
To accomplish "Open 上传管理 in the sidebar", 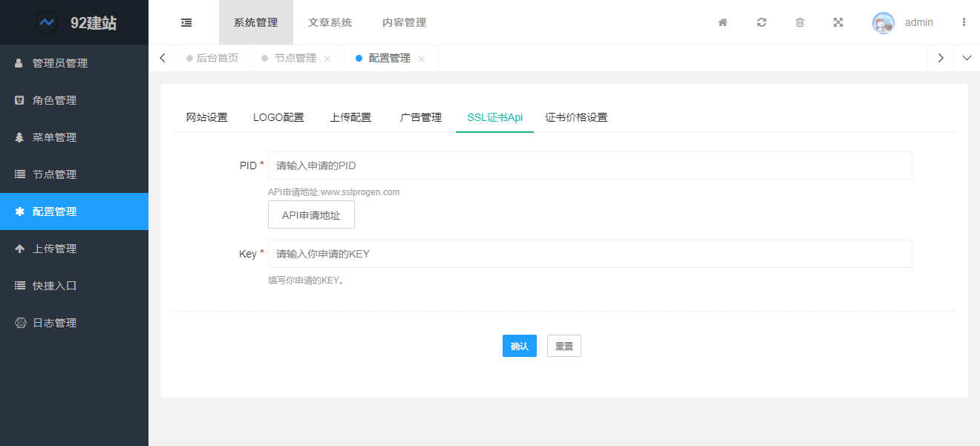I will 74,249.
